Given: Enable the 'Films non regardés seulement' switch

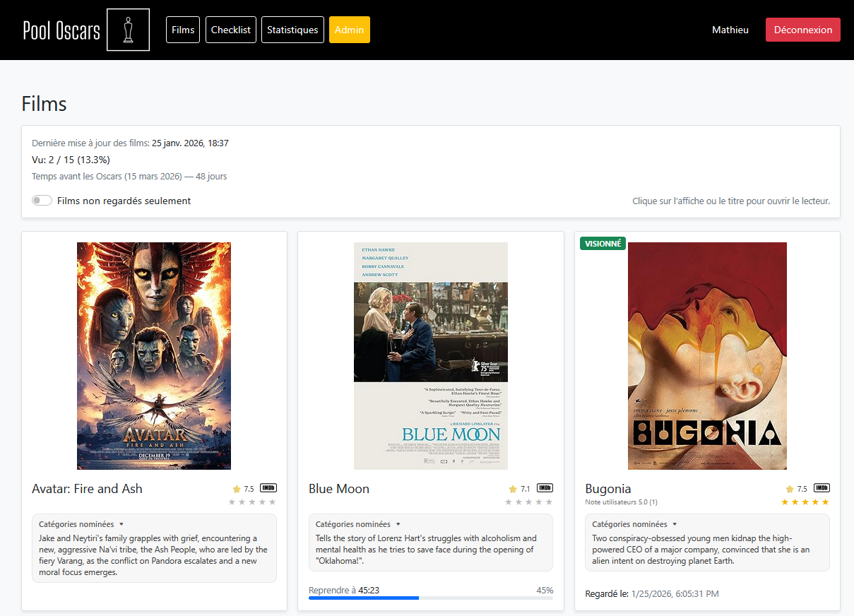Looking at the screenshot, I should pos(42,201).
